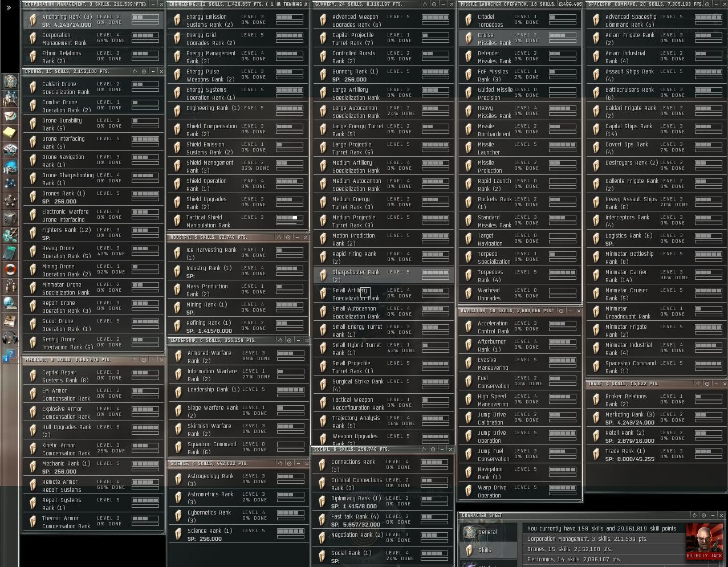Click the Mechanic Rank (1) skill book icon
This screenshot has height=567, width=728.
pyautogui.click(x=33, y=467)
